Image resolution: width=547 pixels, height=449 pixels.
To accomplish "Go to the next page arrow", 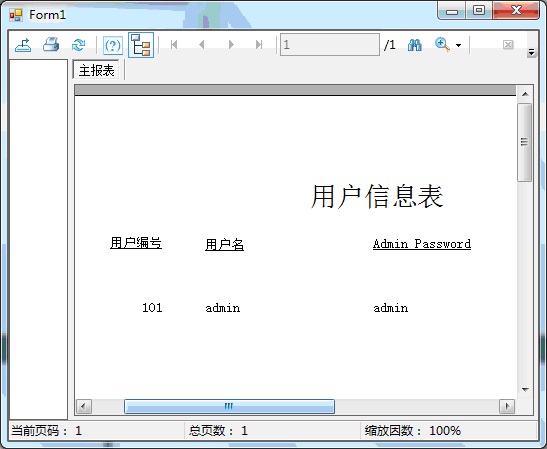I will click(231, 45).
